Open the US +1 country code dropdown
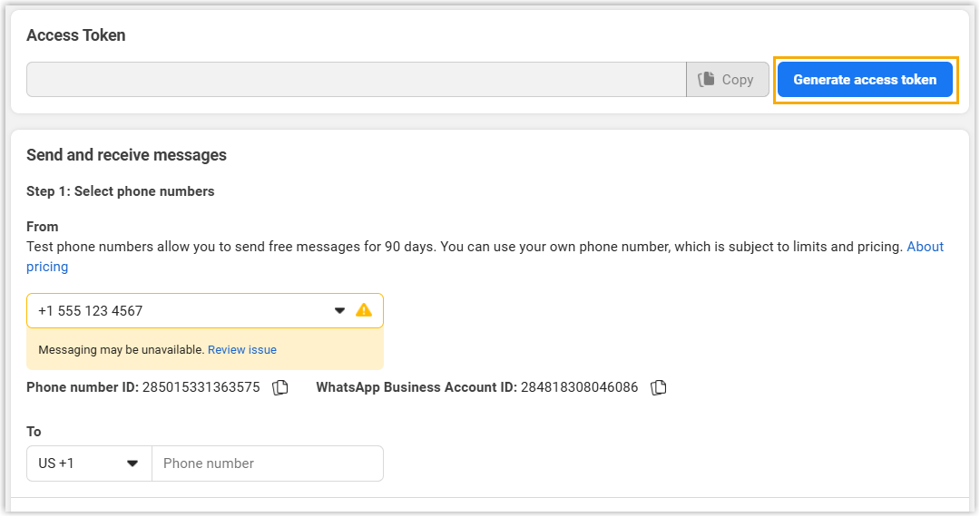The image size is (980, 517). pos(88,463)
